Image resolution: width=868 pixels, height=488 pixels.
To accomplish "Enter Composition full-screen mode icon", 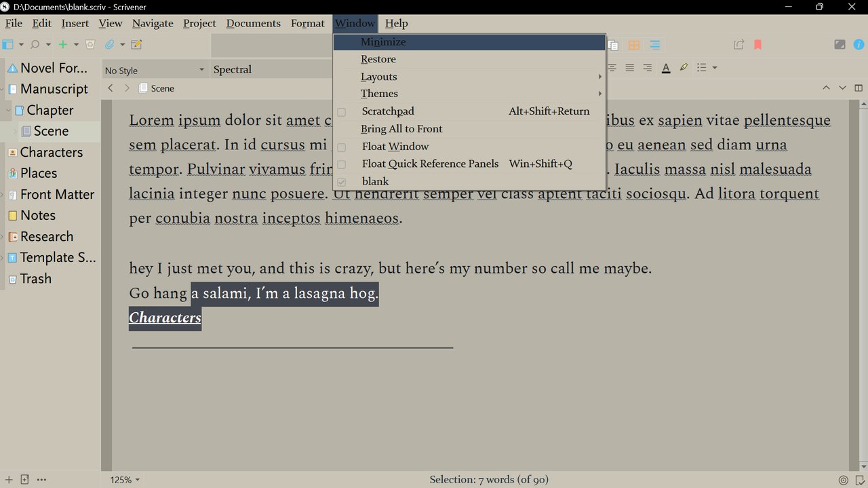I will click(840, 45).
